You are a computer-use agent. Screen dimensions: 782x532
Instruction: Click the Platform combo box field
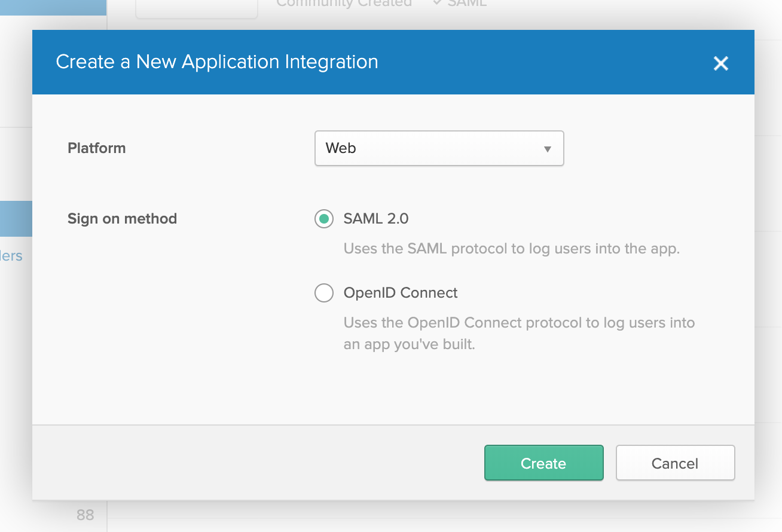[x=439, y=148]
